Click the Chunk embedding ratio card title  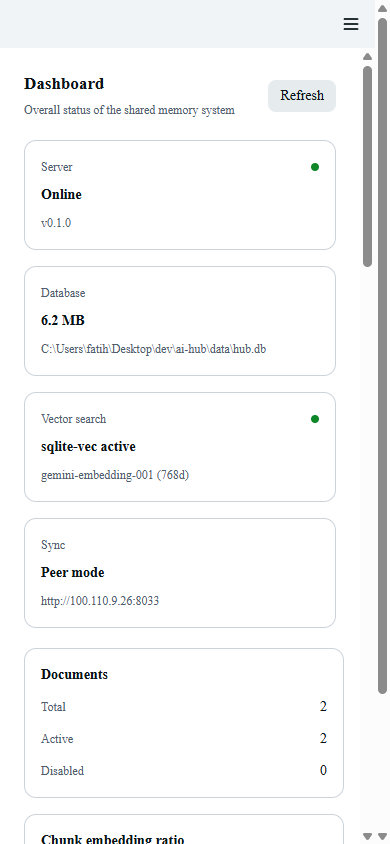[x=112, y=839]
